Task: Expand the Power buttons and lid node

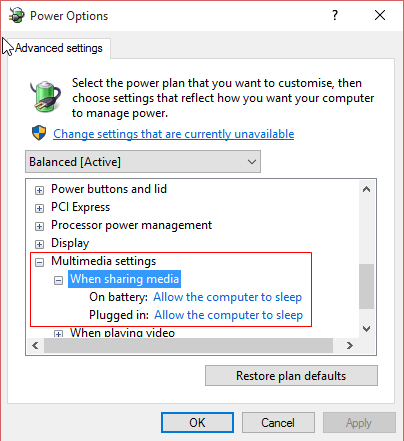Action: pyautogui.click(x=39, y=190)
